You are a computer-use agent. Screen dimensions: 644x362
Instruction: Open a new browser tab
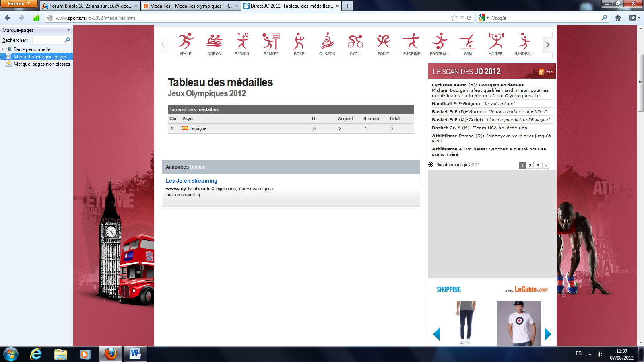(347, 6)
